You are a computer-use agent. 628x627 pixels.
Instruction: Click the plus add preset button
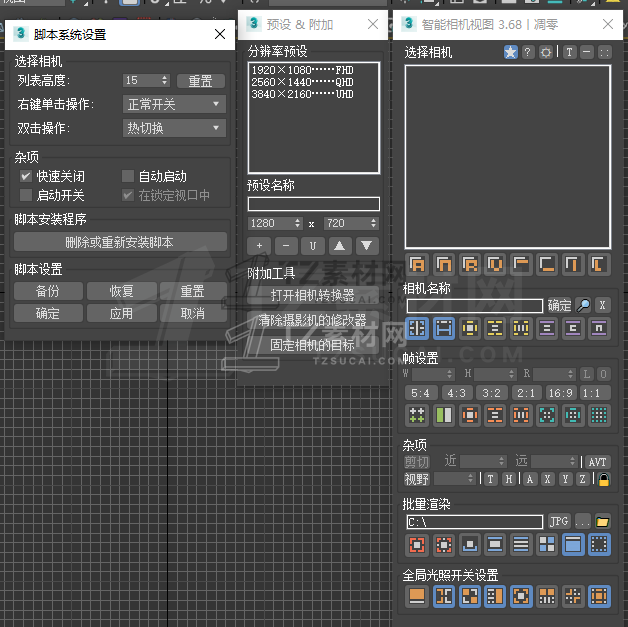pos(259,246)
